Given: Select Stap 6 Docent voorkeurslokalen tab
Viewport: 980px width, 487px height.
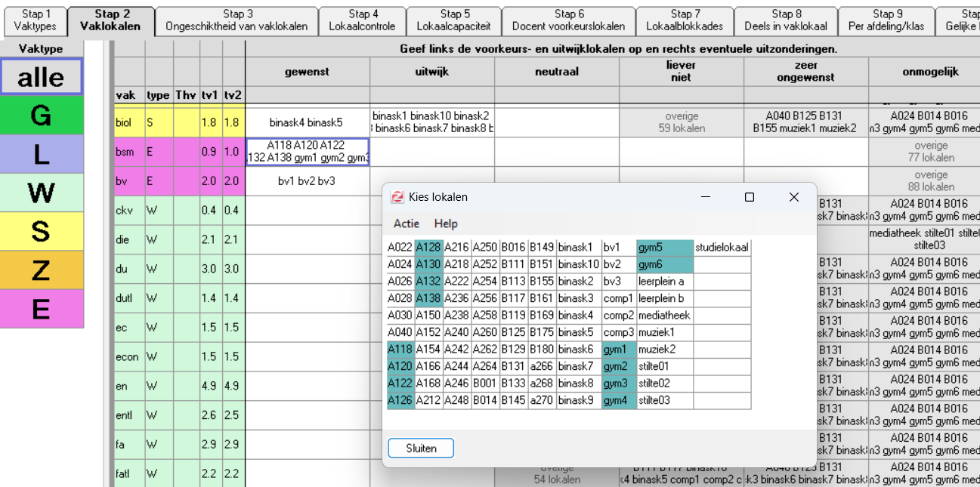Looking at the screenshot, I should pyautogui.click(x=568, y=20).
